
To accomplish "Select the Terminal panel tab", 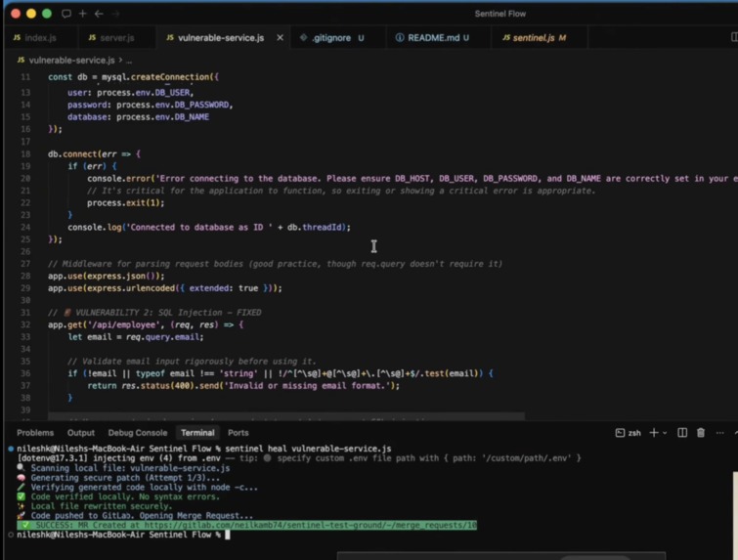I will click(197, 433).
